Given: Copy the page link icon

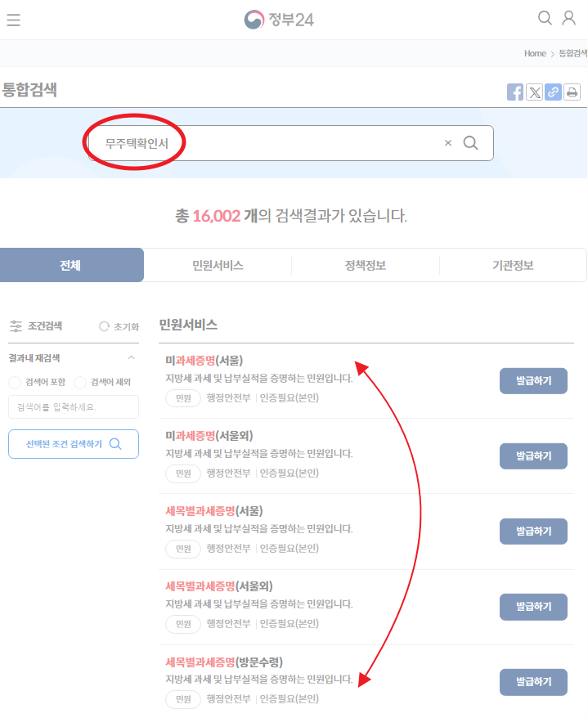Looking at the screenshot, I should pos(554,92).
